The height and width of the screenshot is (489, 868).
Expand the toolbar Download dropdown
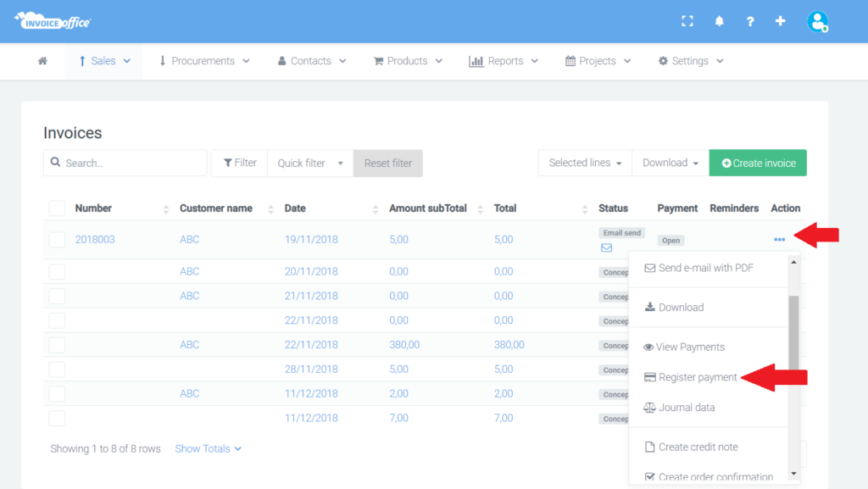[x=670, y=163]
